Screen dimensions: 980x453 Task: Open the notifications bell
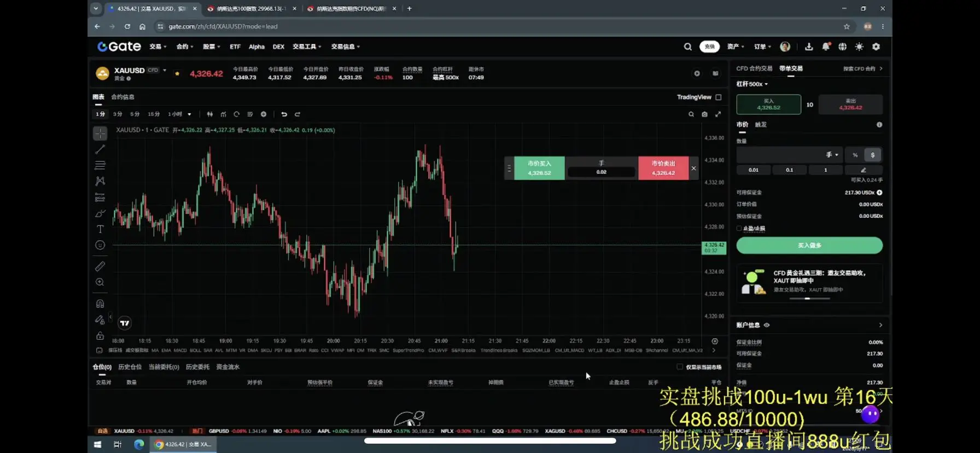(x=826, y=47)
